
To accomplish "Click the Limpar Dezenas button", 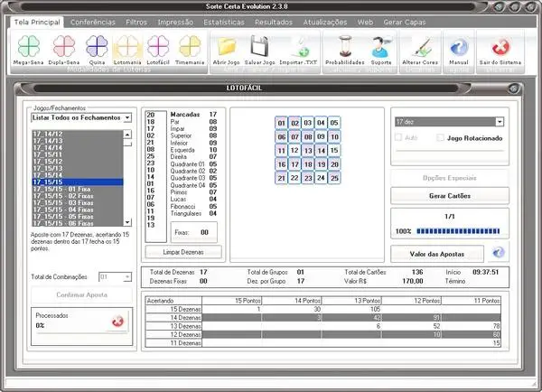I will point(183,252).
